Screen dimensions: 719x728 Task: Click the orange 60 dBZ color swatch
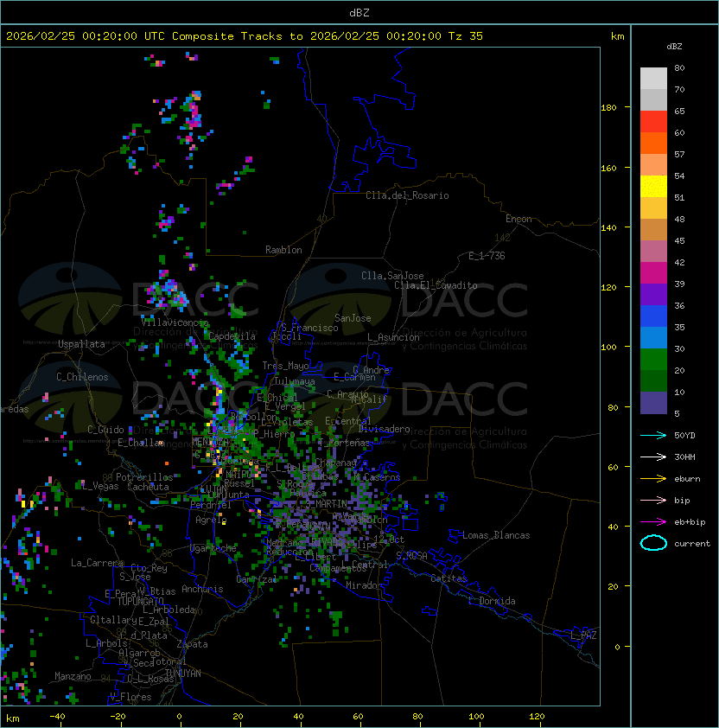point(653,143)
